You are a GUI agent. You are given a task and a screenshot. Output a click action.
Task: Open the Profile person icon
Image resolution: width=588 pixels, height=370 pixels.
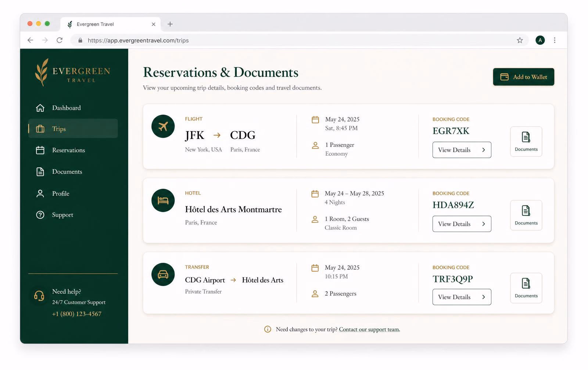pyautogui.click(x=40, y=193)
